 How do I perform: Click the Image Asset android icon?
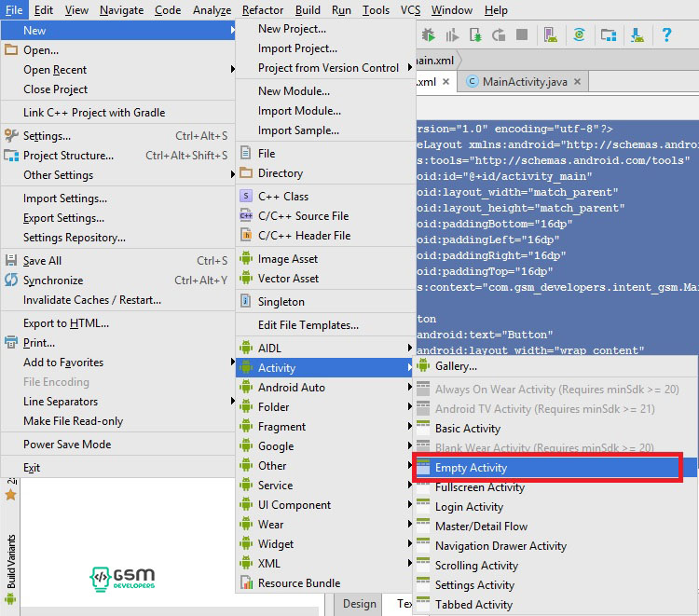(246, 258)
